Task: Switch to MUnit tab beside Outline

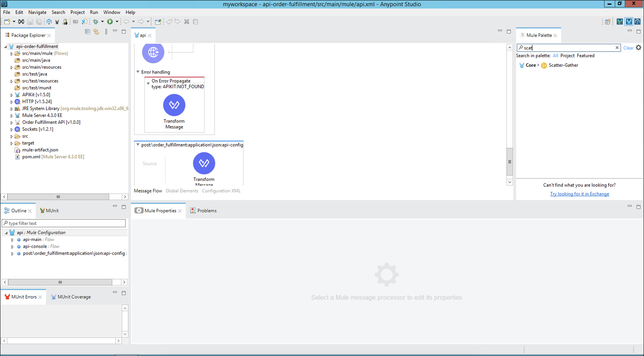Action: tap(49, 211)
